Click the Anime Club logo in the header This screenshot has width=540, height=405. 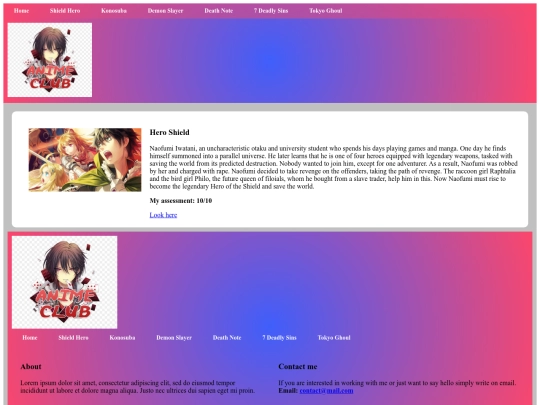click(x=50, y=60)
